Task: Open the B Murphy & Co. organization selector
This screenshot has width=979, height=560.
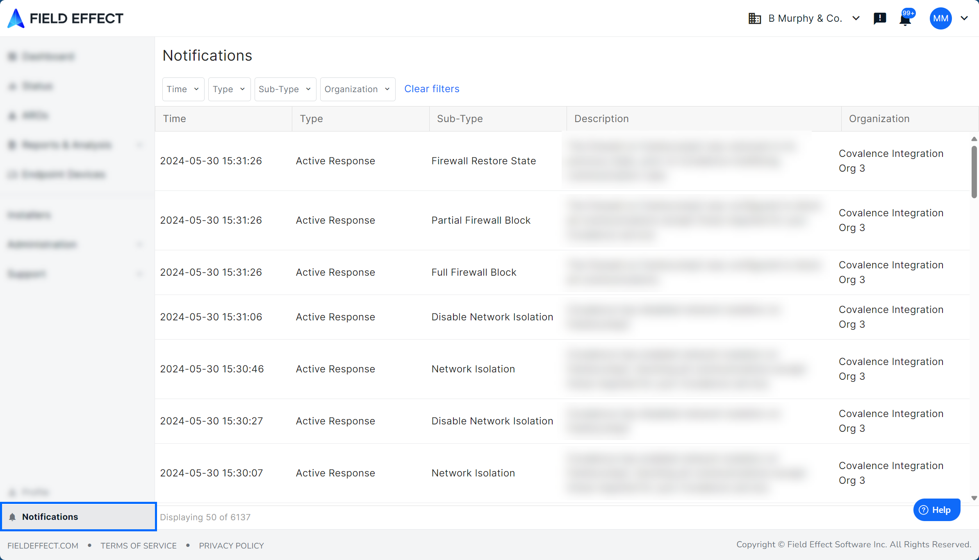Action: (806, 18)
